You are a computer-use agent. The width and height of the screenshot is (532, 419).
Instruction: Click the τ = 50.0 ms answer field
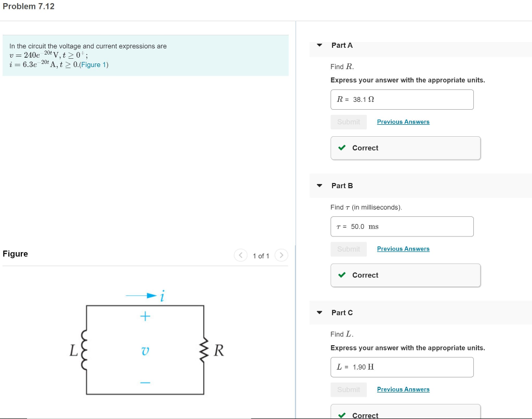(402, 227)
